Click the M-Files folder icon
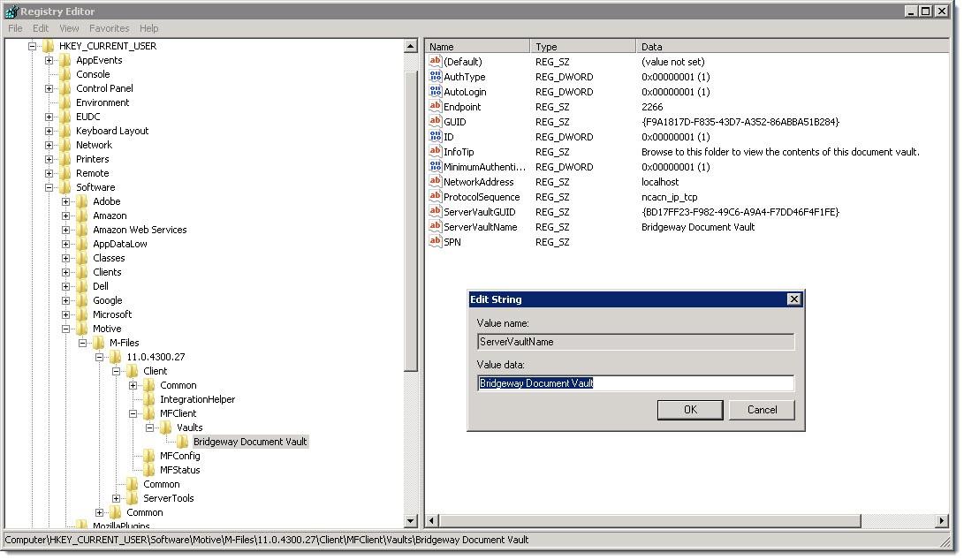Image resolution: width=964 pixels, height=560 pixels. click(x=99, y=343)
